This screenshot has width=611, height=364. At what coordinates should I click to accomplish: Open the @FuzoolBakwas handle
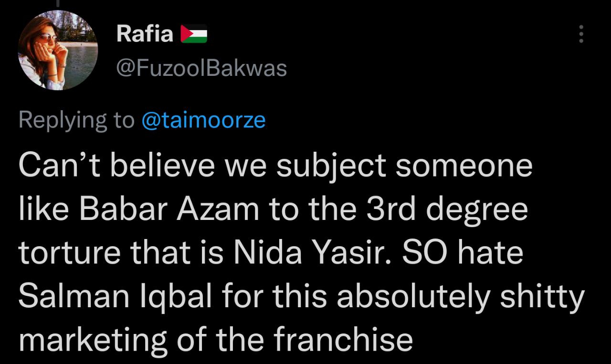pos(201,69)
